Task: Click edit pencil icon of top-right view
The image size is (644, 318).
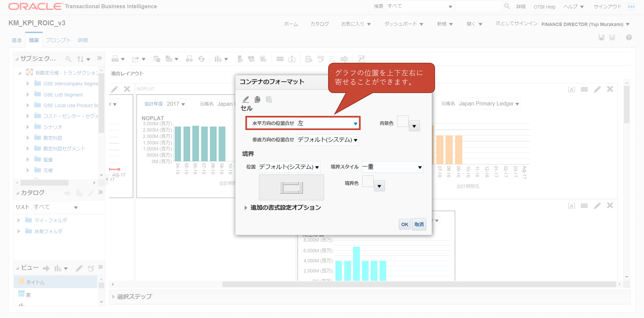Action: pos(597,89)
